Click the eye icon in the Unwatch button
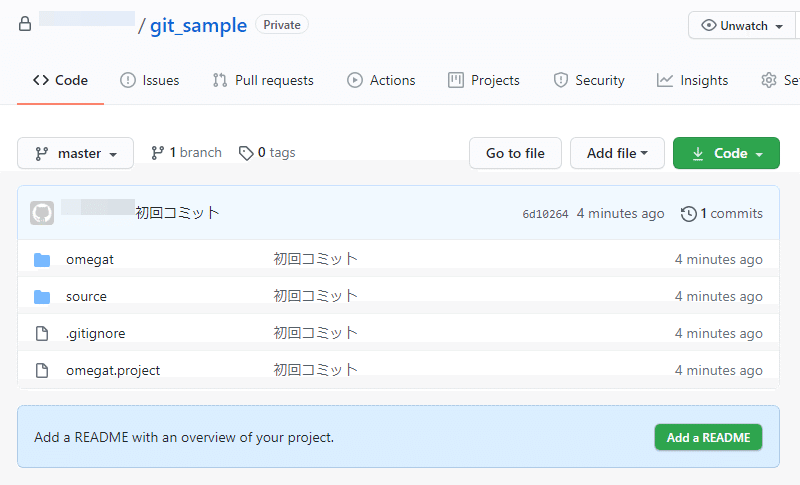800x485 pixels. point(708,25)
